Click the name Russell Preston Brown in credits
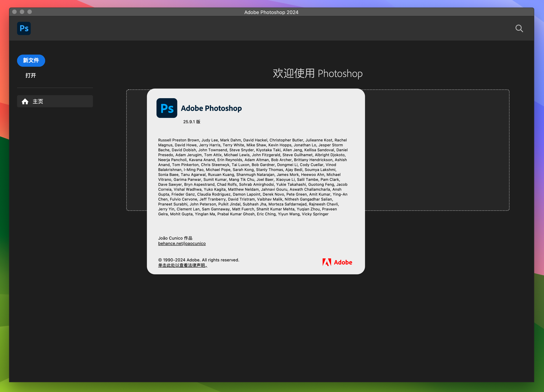544x392 pixels. pyautogui.click(x=179, y=140)
